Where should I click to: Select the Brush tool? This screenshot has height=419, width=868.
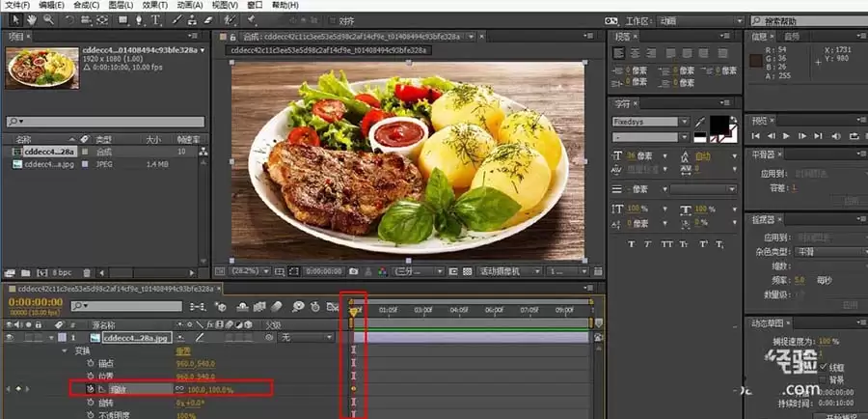177,20
